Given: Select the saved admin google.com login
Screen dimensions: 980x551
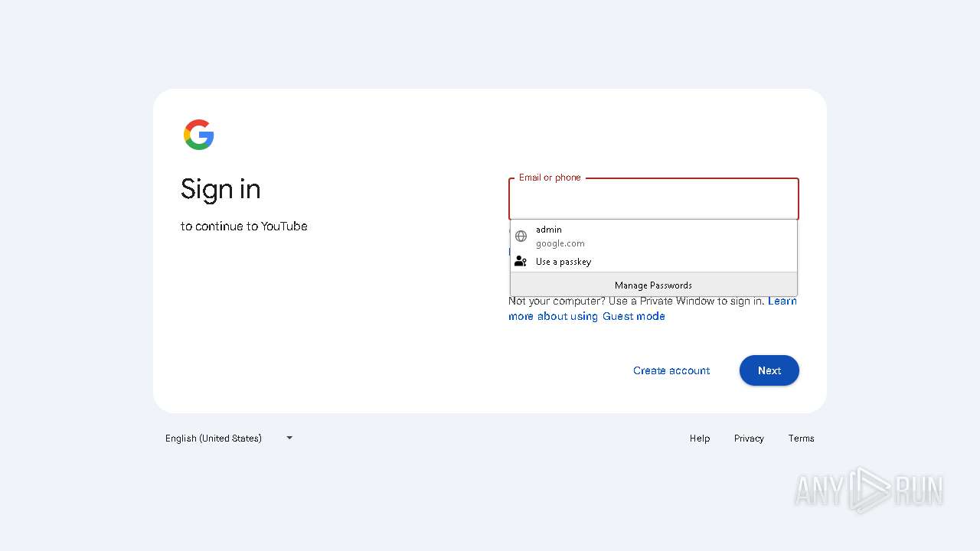Looking at the screenshot, I should 654,236.
